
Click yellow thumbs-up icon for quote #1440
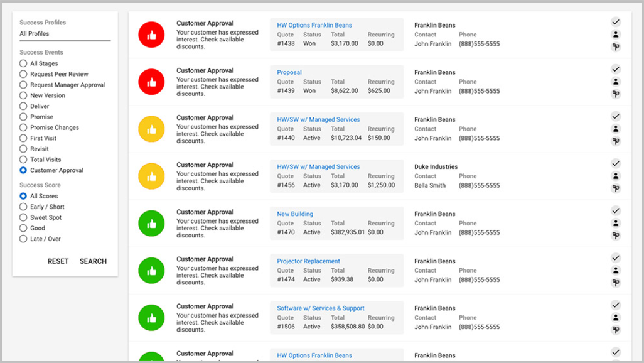tap(151, 129)
